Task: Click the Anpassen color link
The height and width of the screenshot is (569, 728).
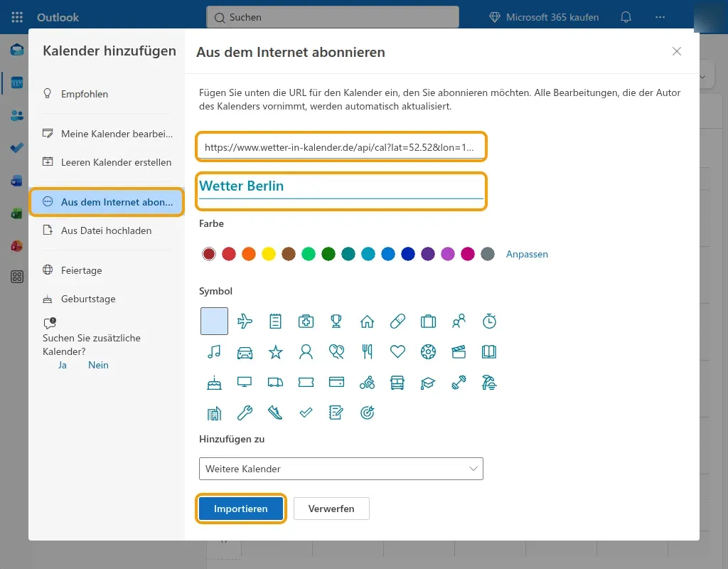Action: (x=527, y=254)
